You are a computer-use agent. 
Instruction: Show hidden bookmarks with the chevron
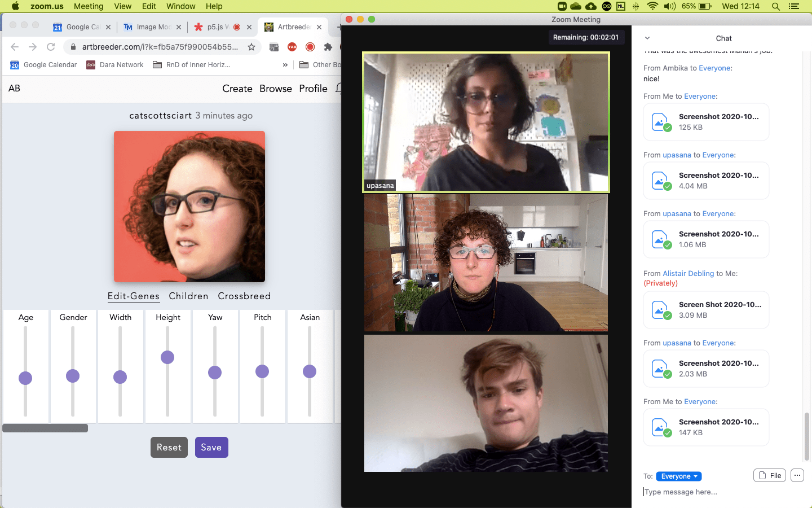pyautogui.click(x=285, y=65)
